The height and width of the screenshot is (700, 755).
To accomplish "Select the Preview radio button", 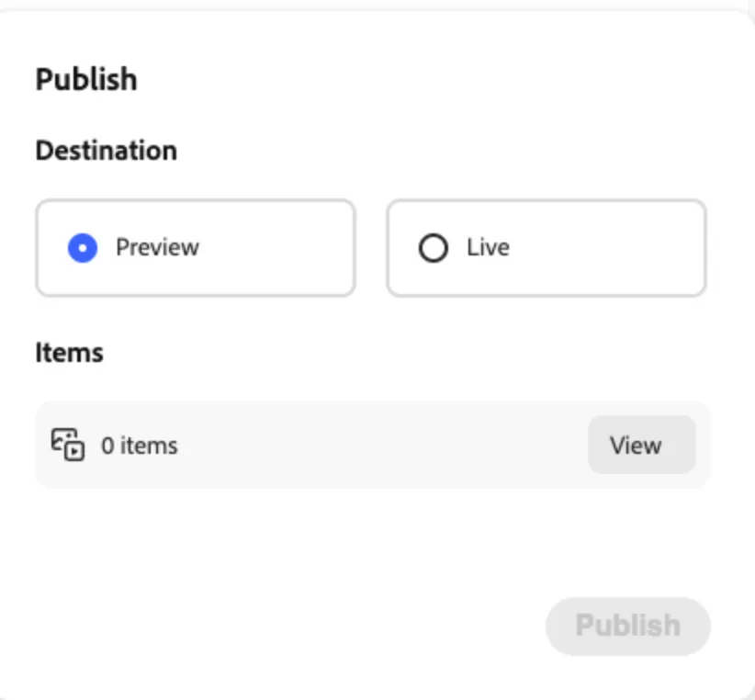I will tap(83, 248).
